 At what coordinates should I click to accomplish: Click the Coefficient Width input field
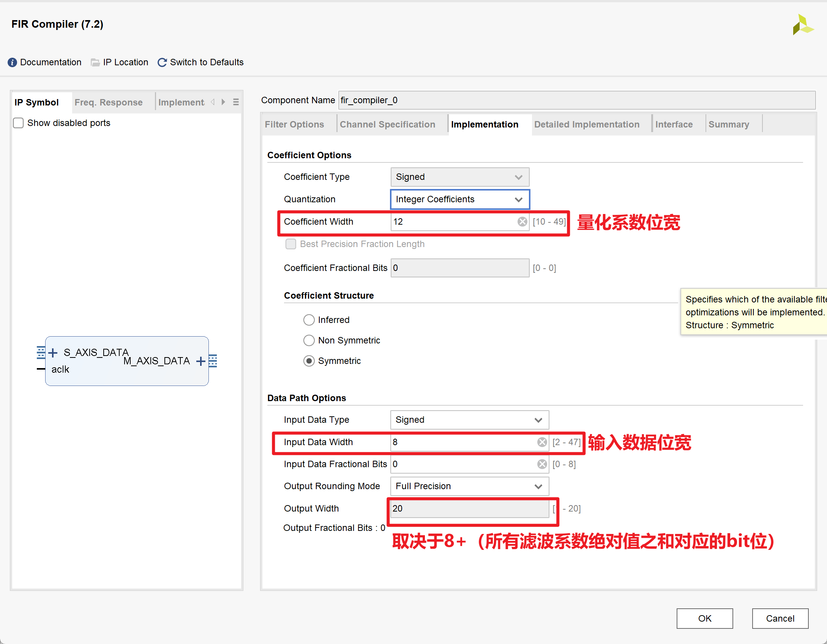(460, 222)
